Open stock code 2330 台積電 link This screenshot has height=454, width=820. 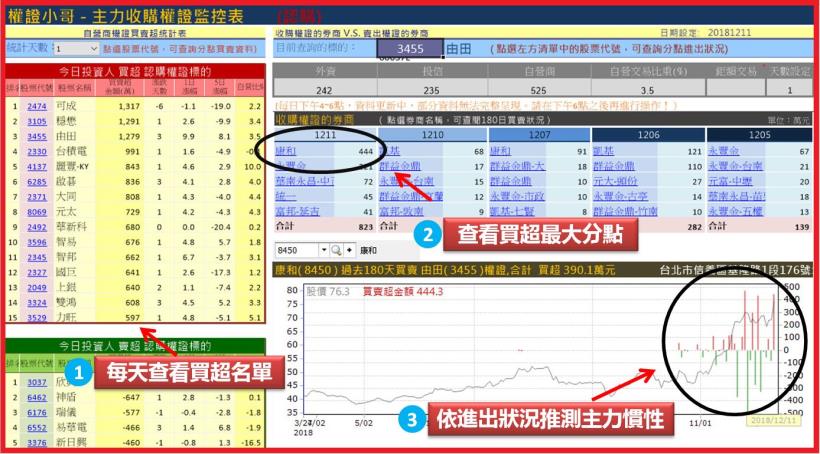click(37, 152)
